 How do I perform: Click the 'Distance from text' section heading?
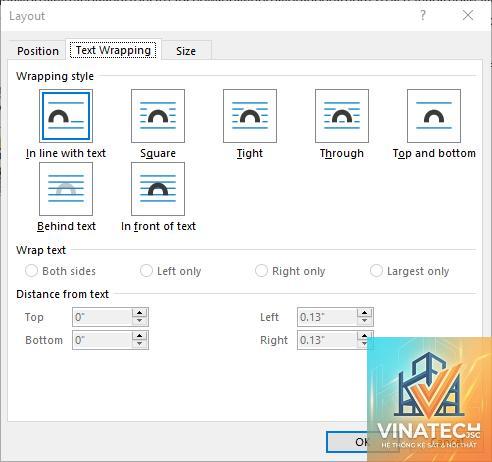(62, 294)
